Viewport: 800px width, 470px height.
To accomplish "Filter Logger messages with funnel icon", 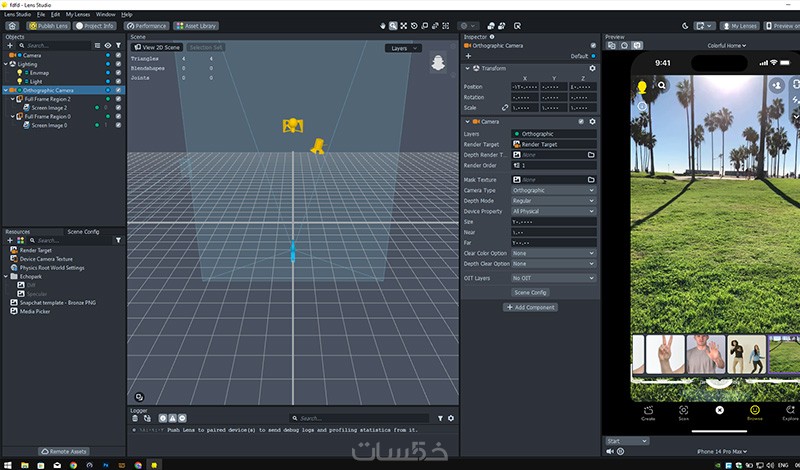I will point(440,418).
